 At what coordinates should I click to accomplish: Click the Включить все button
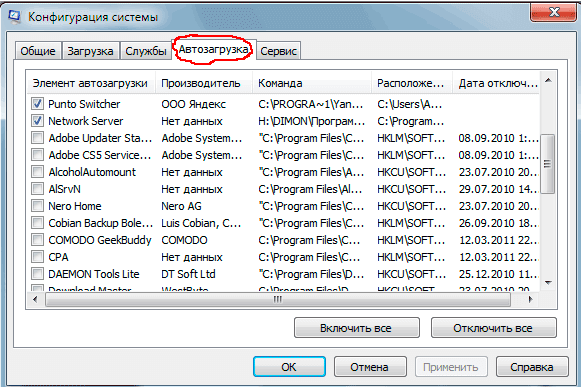356,328
